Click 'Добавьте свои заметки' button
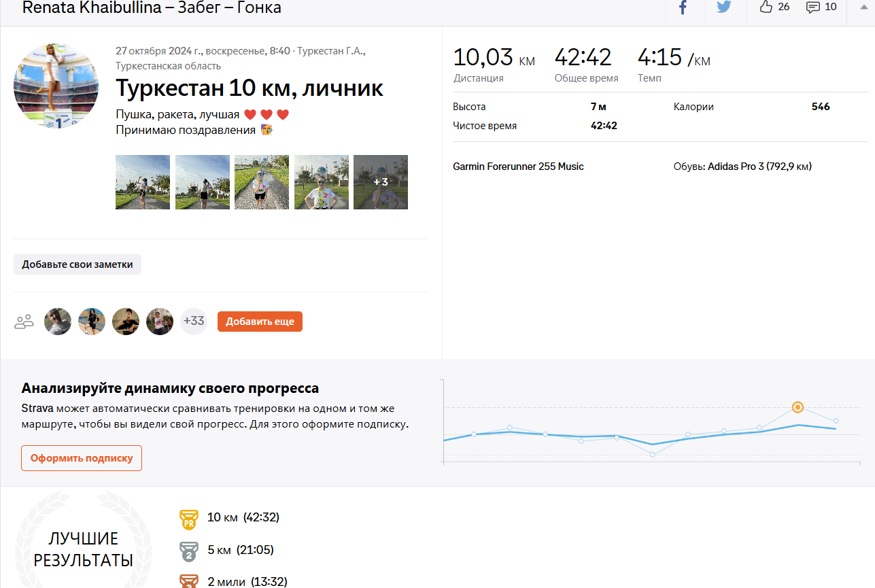875x588 pixels. coord(78,264)
